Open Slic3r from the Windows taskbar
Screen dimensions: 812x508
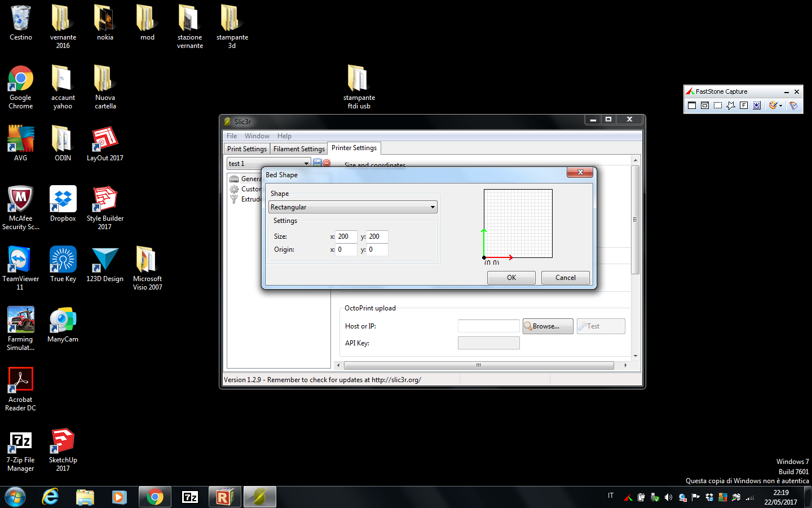(x=259, y=497)
